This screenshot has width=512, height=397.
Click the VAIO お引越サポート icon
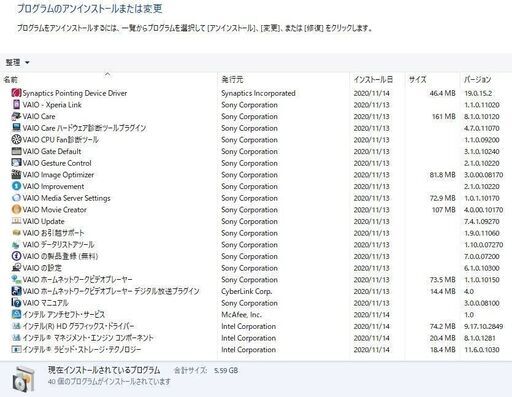click(16, 233)
